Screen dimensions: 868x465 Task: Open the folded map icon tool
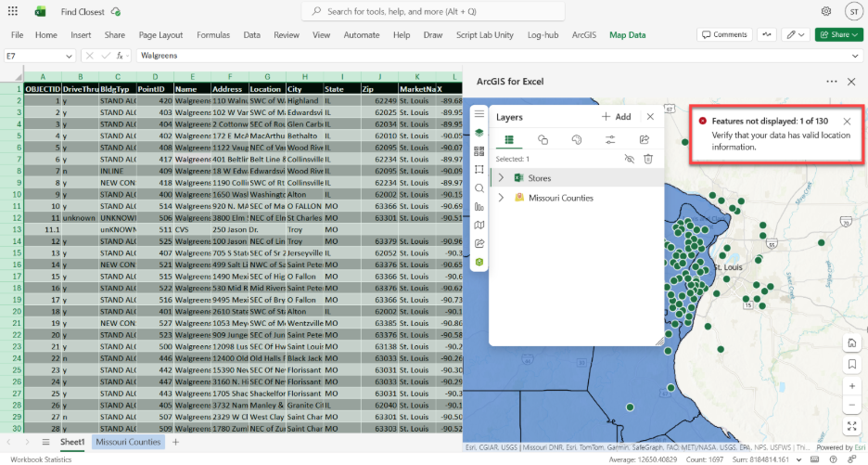pyautogui.click(x=479, y=225)
